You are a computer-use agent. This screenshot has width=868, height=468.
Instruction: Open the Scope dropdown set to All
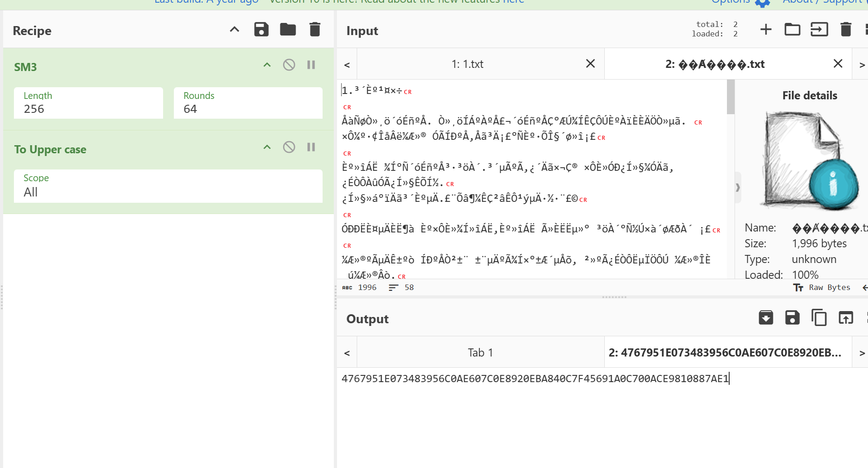coord(168,186)
